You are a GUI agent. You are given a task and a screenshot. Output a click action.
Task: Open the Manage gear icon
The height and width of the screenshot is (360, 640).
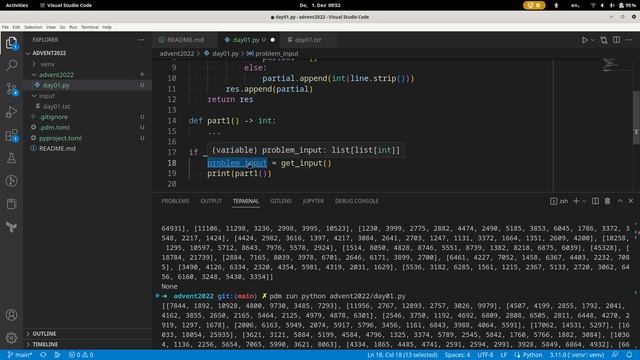[11, 338]
